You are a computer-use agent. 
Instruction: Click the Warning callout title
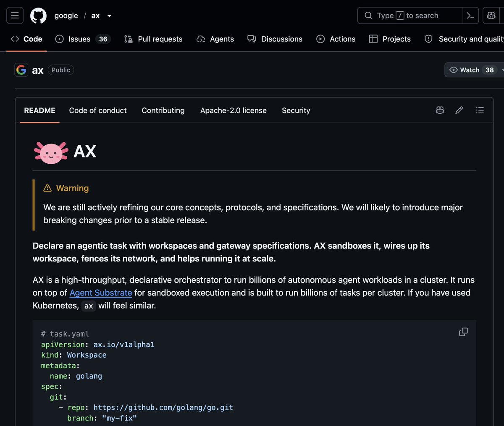(x=72, y=188)
